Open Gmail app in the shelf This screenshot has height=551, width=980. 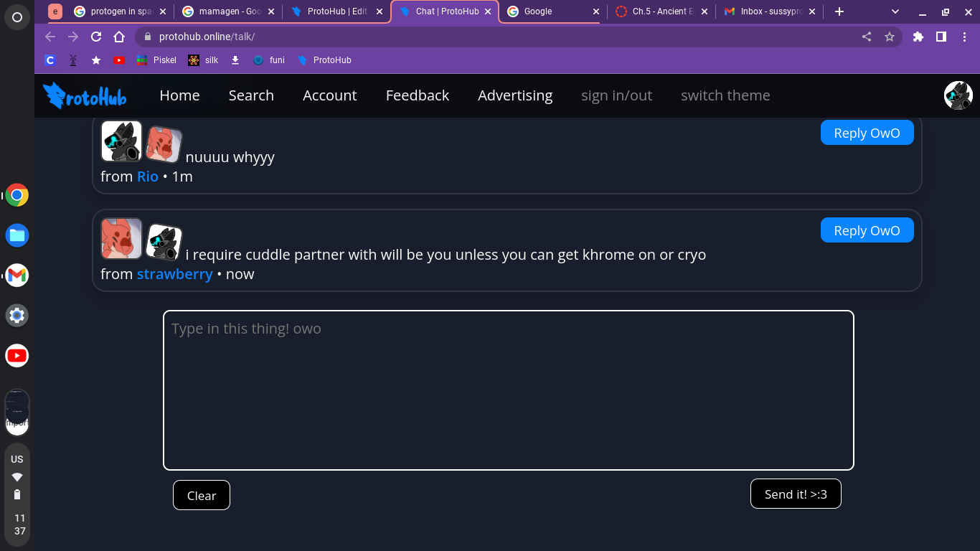[17, 275]
